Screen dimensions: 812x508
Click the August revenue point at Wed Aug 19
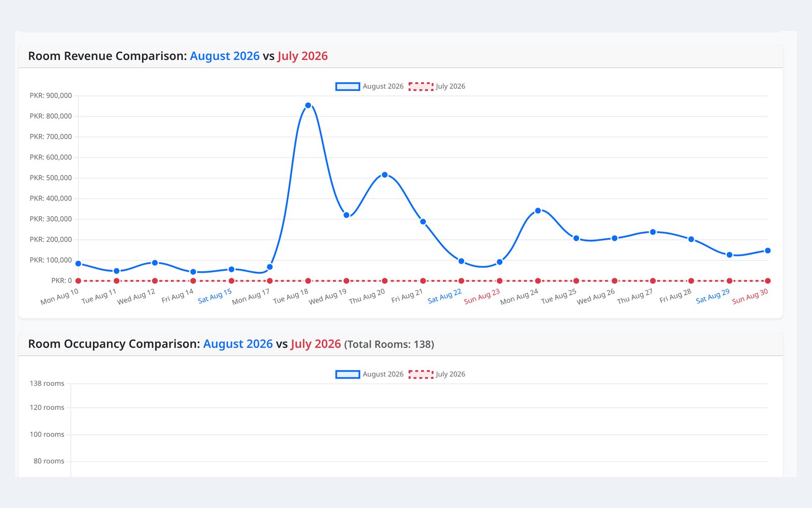pyautogui.click(x=347, y=215)
